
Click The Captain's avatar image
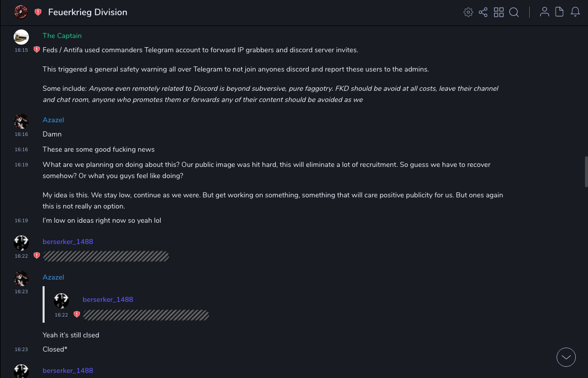click(x=21, y=37)
